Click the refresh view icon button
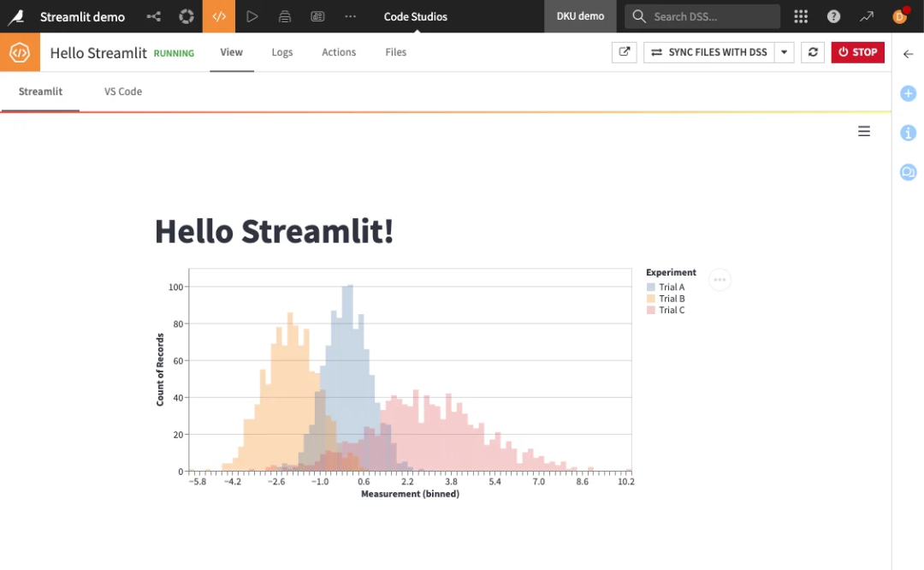The height and width of the screenshot is (570, 924). [813, 52]
